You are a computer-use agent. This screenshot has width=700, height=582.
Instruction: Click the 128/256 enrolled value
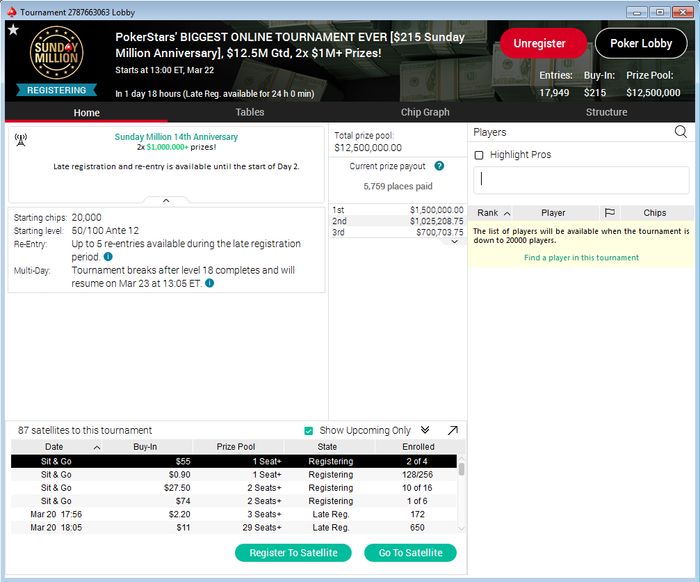tap(417, 474)
